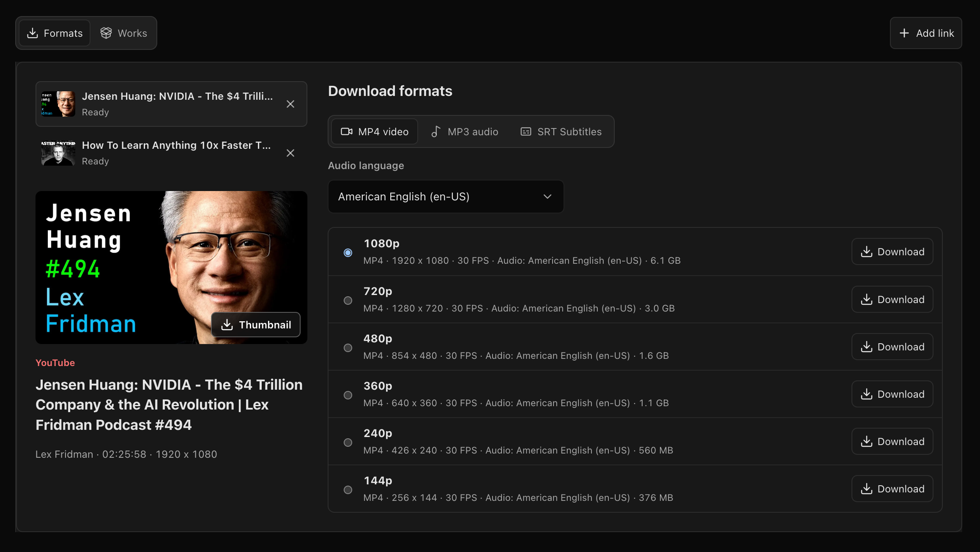Image resolution: width=980 pixels, height=552 pixels.
Task: Click the large Jensen Huang preview image
Action: [x=171, y=267]
